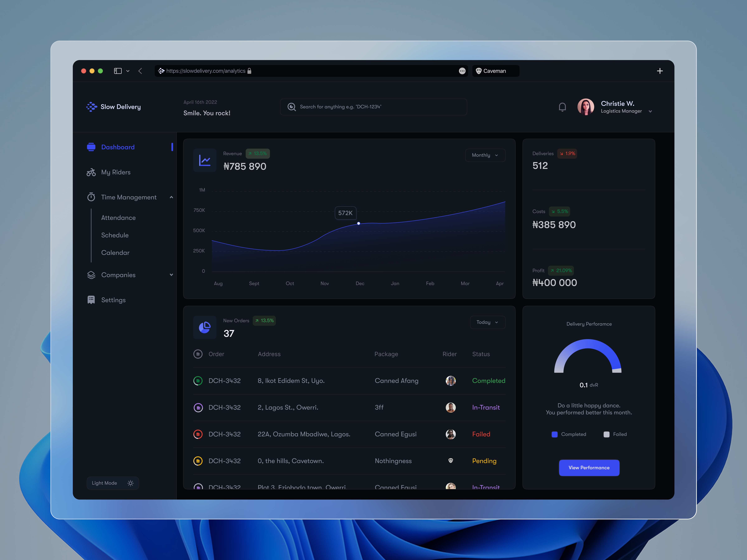Click the search input field

pos(373,107)
